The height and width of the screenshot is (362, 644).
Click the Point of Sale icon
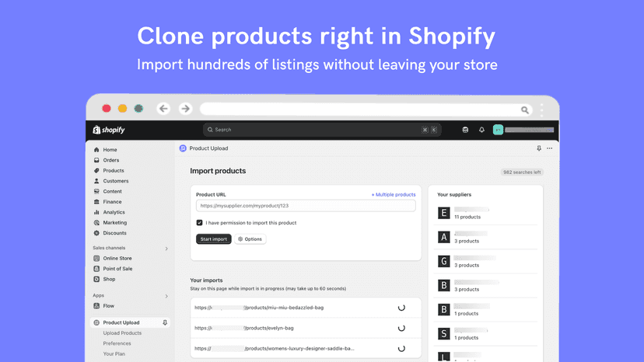click(96, 269)
